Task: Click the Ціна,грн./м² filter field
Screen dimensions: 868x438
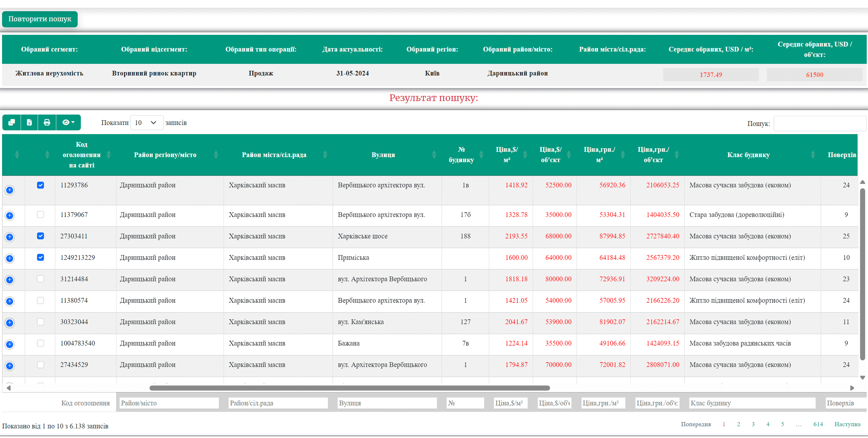Action: pyautogui.click(x=603, y=403)
